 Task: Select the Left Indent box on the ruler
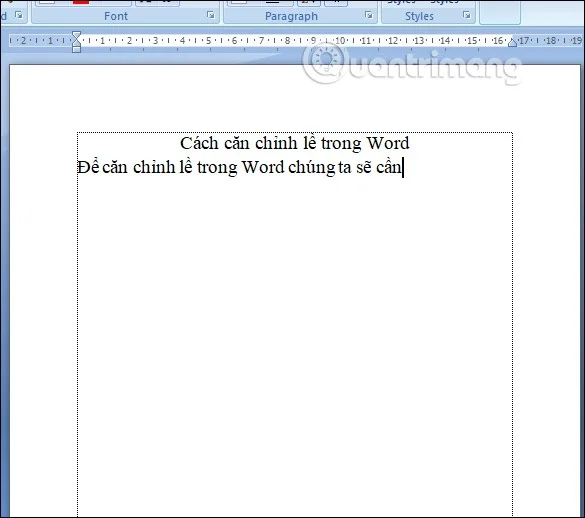(x=76, y=49)
